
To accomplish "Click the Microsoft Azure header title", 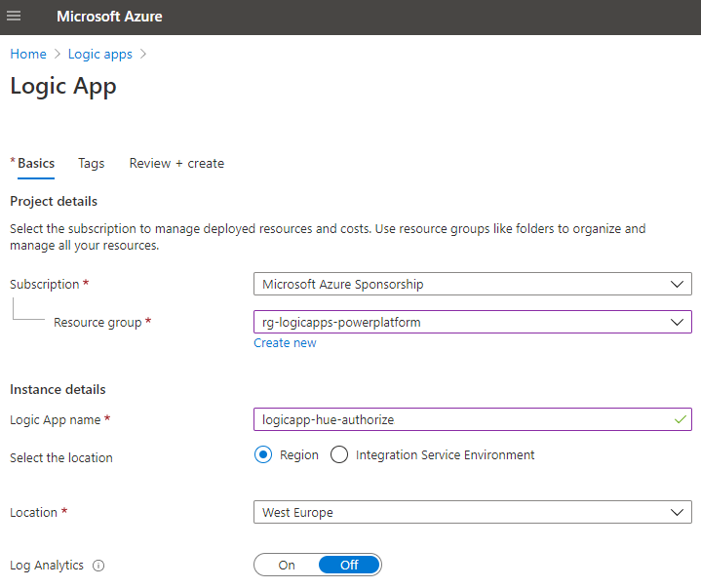I will pyautogui.click(x=109, y=17).
